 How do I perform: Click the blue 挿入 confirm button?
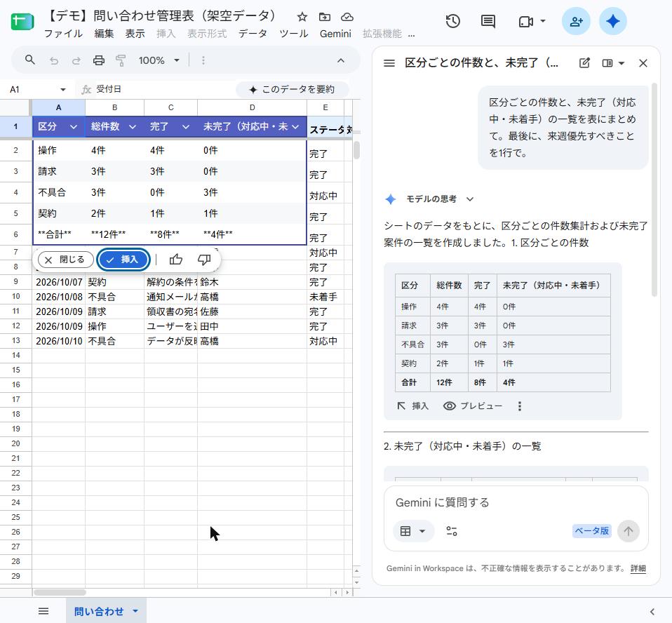click(x=123, y=260)
